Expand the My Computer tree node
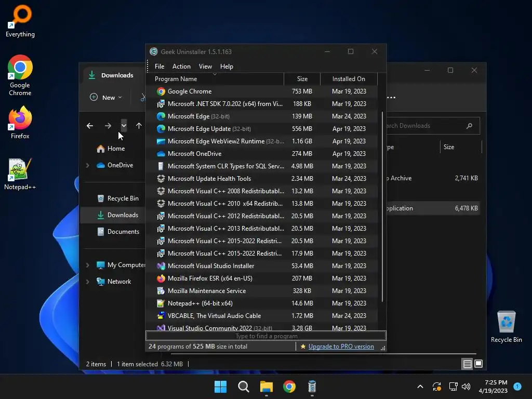Image resolution: width=532 pixels, height=399 pixels. 87,265
